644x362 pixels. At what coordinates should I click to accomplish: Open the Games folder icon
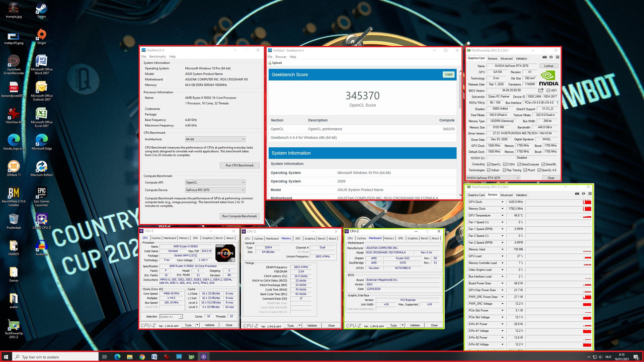click(x=14, y=275)
